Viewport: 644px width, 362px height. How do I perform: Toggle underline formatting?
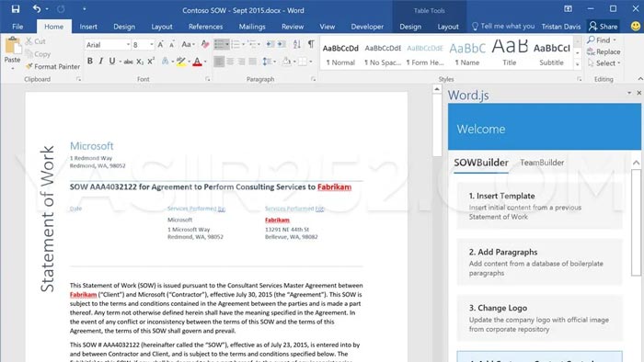112,62
